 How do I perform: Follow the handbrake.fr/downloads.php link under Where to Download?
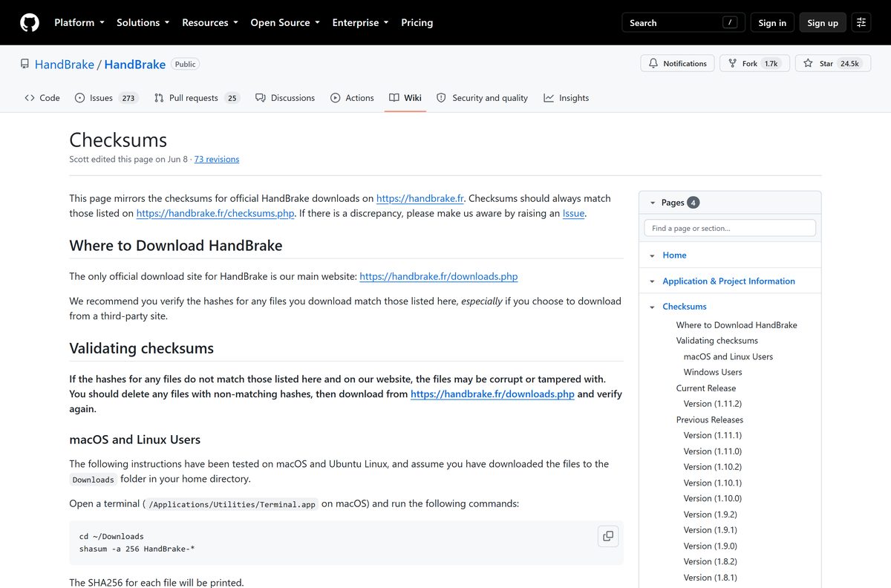point(439,276)
